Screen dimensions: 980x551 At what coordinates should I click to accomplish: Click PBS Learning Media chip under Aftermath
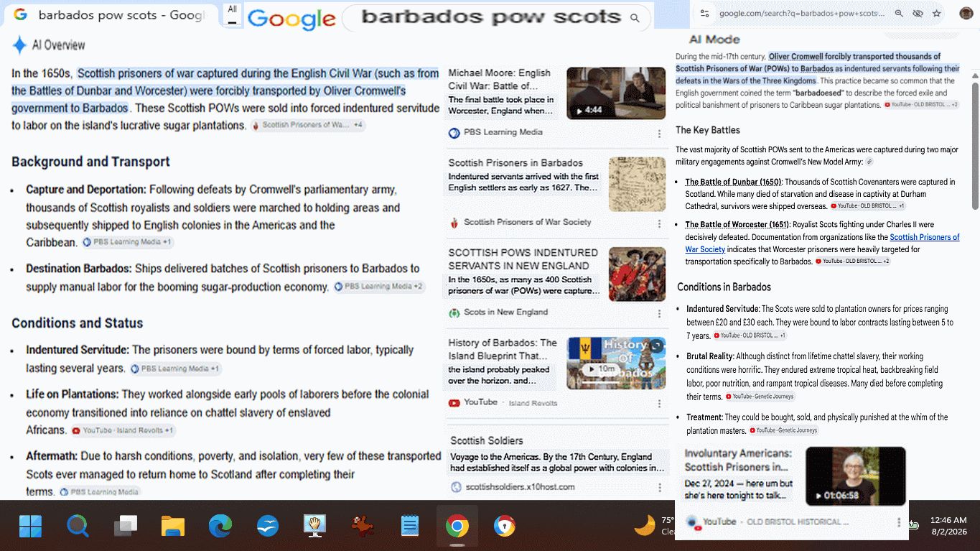(x=99, y=492)
